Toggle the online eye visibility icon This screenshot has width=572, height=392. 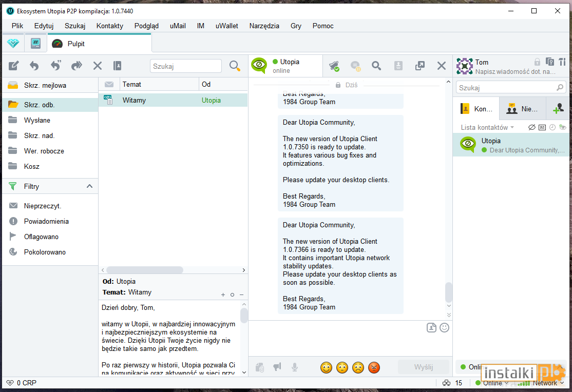[x=563, y=127]
